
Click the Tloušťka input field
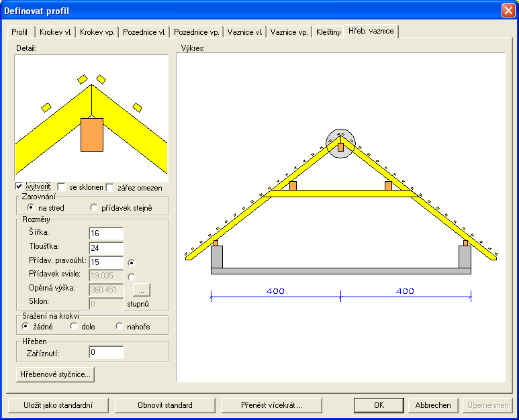pos(106,248)
